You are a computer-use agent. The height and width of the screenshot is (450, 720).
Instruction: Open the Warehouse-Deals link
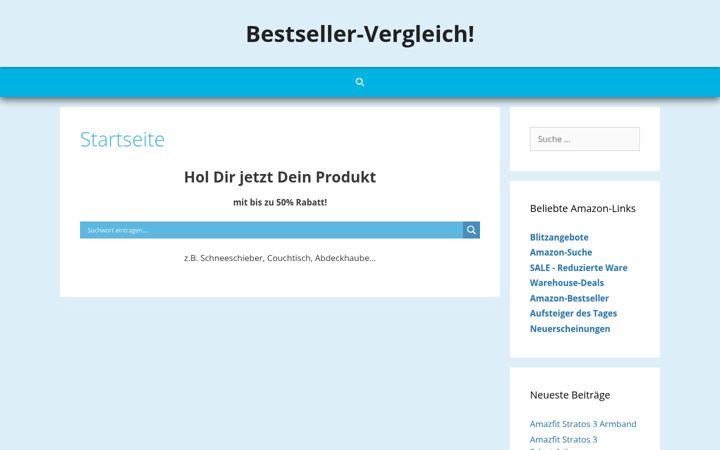coord(567,283)
